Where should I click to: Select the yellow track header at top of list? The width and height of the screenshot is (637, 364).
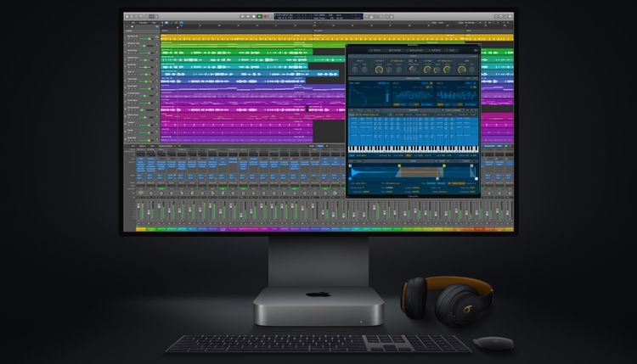(x=142, y=37)
